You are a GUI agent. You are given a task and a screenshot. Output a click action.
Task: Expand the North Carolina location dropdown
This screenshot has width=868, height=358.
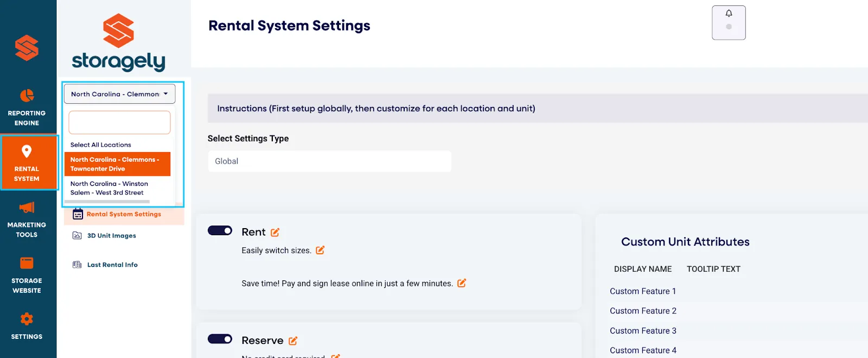119,94
